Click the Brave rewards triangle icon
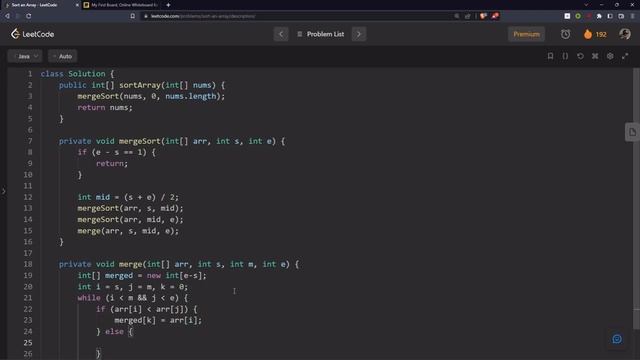This screenshot has width=640, height=360. 495,16
